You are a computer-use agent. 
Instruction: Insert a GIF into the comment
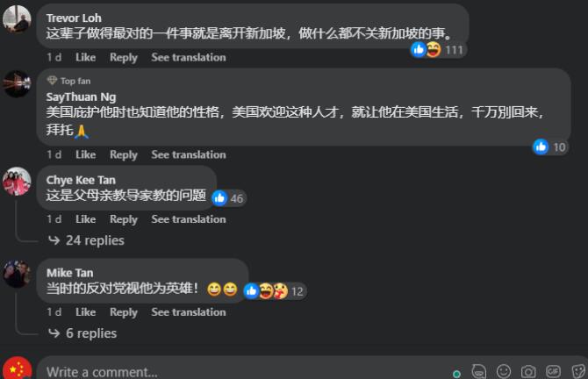553,371
